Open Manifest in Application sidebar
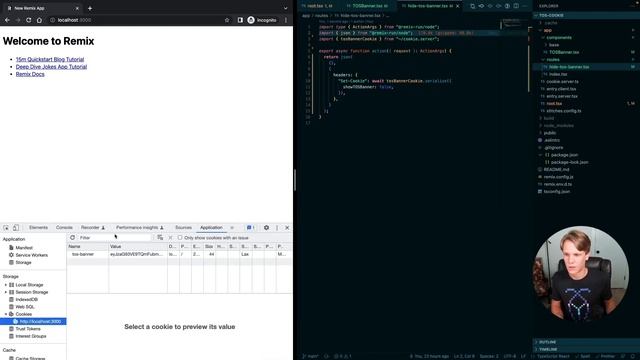The width and height of the screenshot is (640, 360). [x=24, y=248]
